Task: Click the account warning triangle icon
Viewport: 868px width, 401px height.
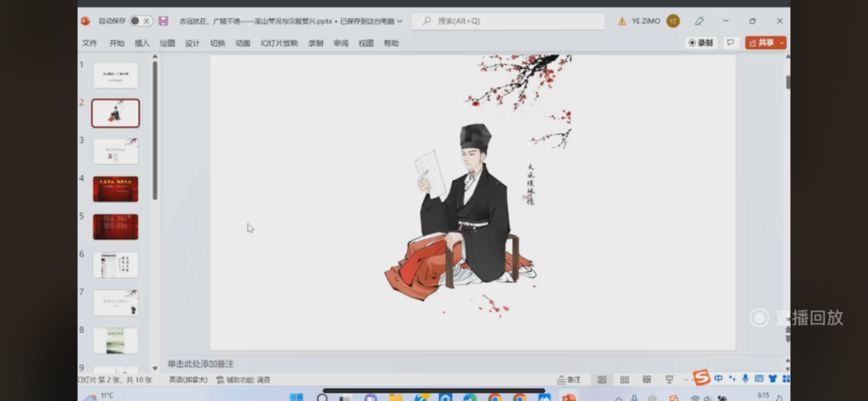Action: tap(621, 21)
